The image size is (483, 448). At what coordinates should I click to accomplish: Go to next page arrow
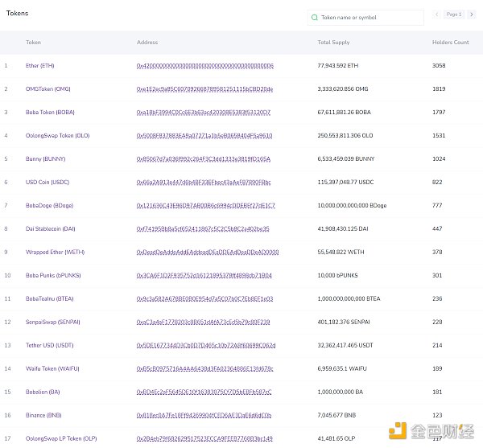pos(472,14)
